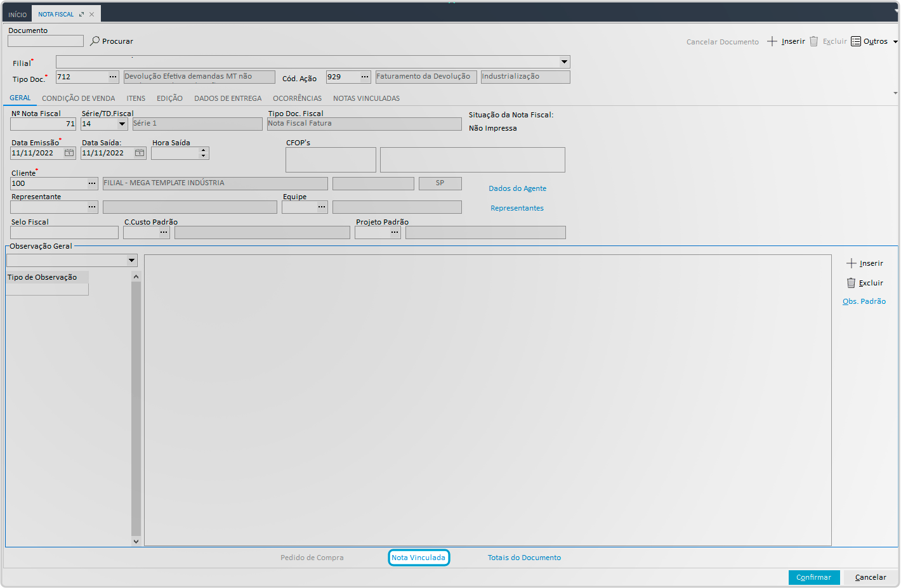Screen dimensions: 901x588
Task: Switch to the Itens tab
Action: tap(136, 98)
